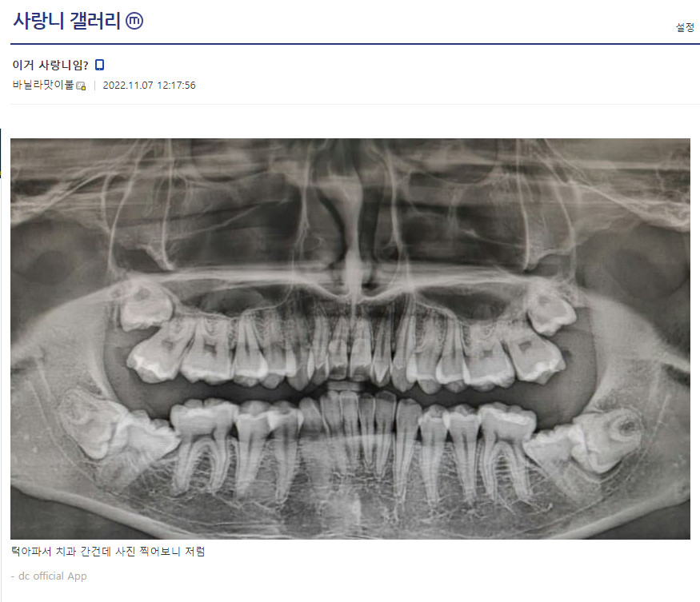Click the "- dc official App" footer text
This screenshot has height=602, width=700.
coord(49,576)
